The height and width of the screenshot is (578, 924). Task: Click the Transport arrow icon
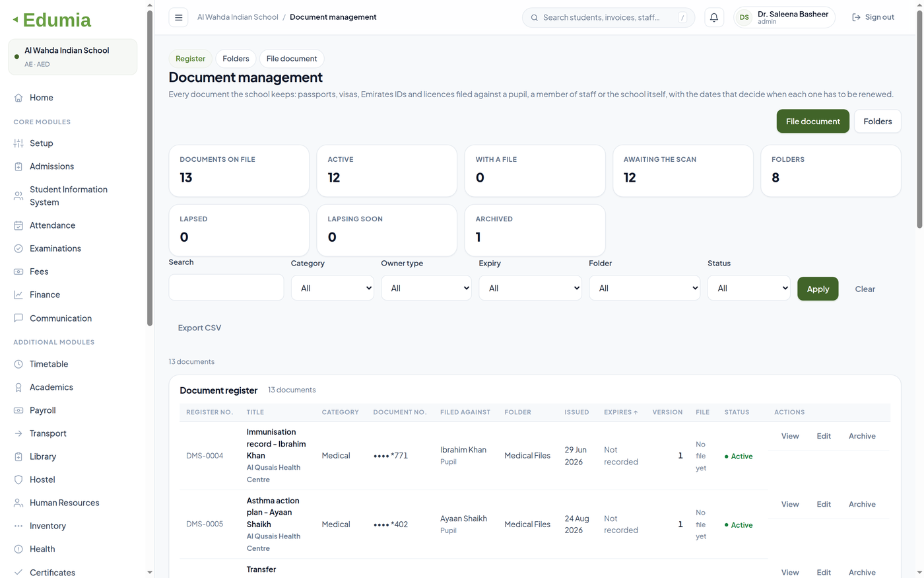coord(18,433)
